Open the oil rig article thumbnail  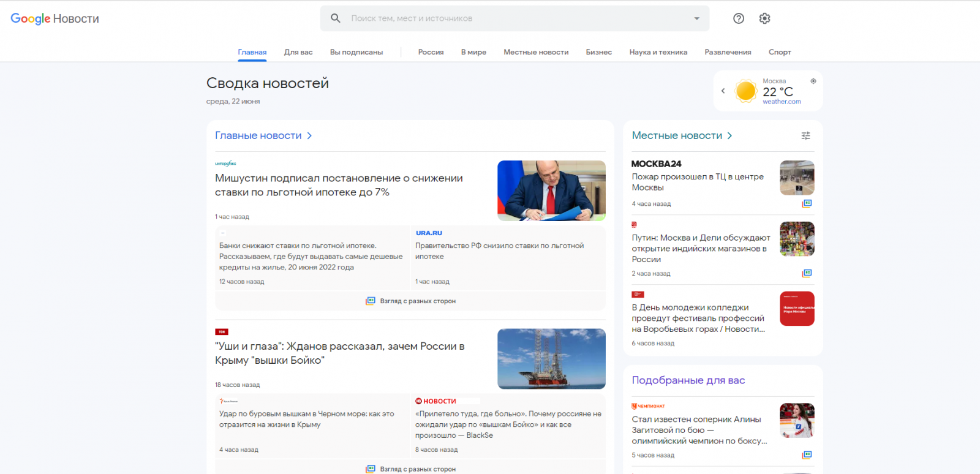[551, 359]
